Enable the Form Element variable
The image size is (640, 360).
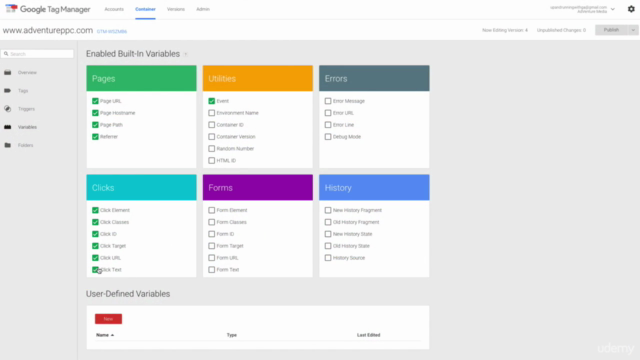click(x=211, y=210)
